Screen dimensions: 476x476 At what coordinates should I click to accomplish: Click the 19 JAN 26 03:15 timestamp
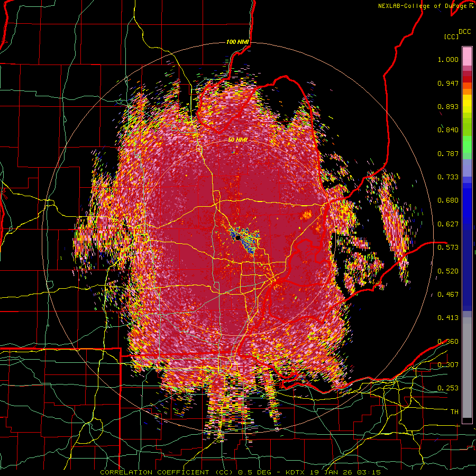click(346, 472)
